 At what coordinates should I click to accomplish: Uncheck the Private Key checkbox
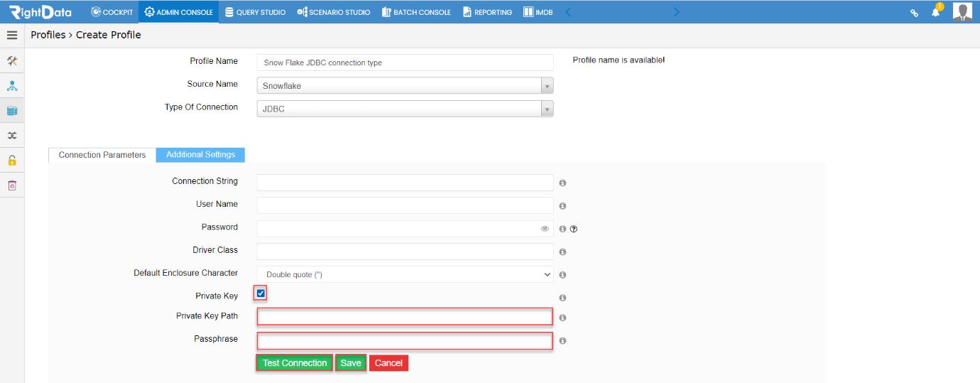click(x=261, y=293)
